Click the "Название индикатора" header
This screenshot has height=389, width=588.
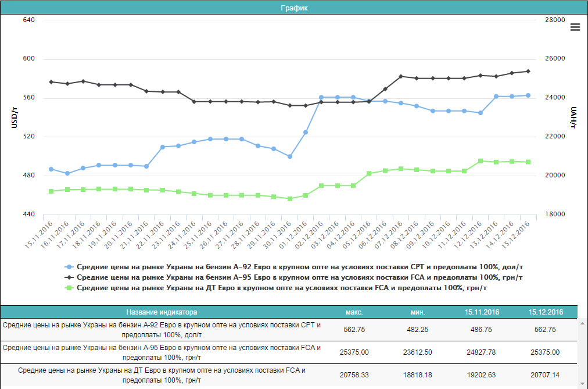162,312
